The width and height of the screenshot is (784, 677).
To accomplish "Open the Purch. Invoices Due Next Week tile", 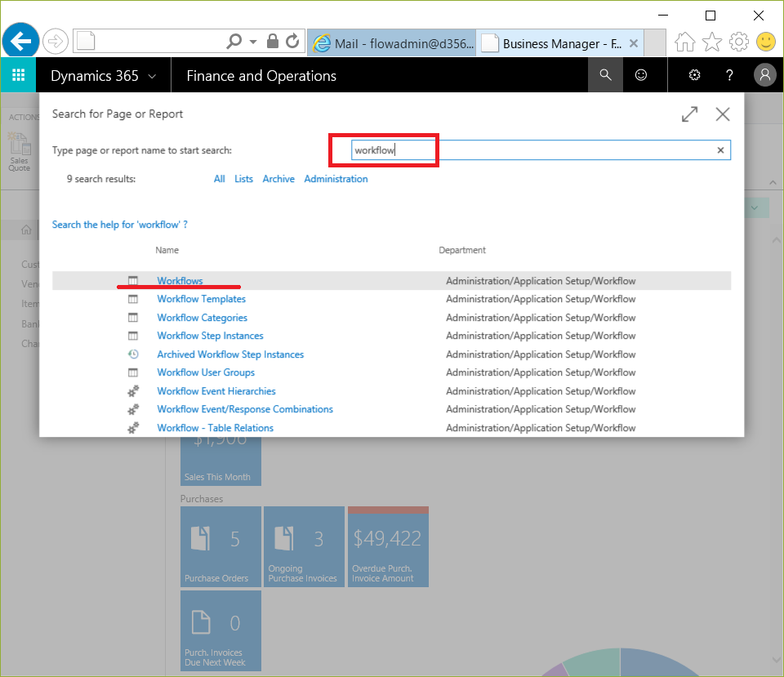I will tap(220, 631).
